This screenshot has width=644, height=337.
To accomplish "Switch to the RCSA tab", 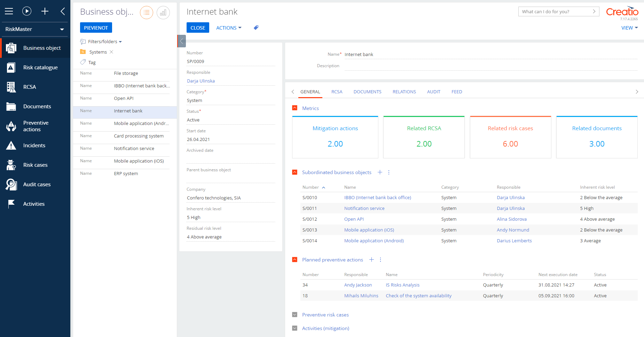I will tap(337, 92).
